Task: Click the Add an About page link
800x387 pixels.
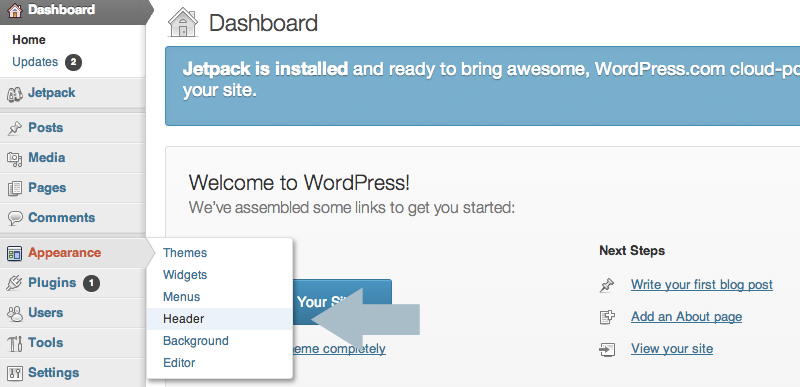Action: [686, 317]
